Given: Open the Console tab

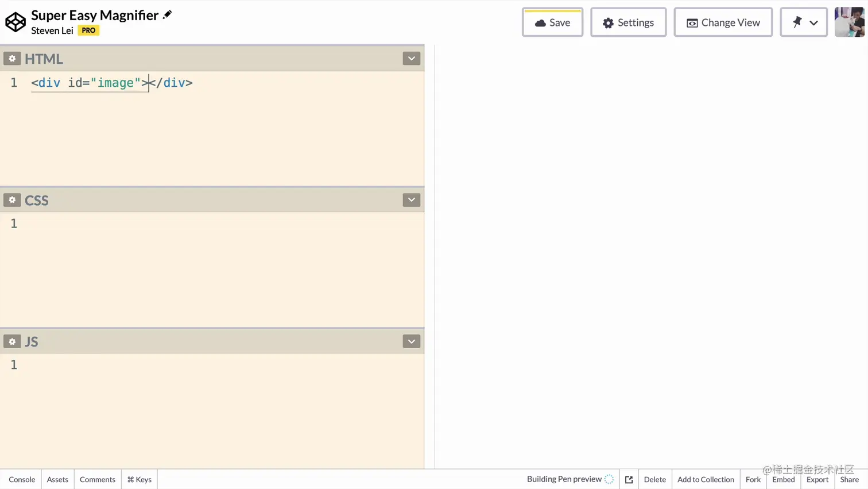Looking at the screenshot, I should [22, 479].
